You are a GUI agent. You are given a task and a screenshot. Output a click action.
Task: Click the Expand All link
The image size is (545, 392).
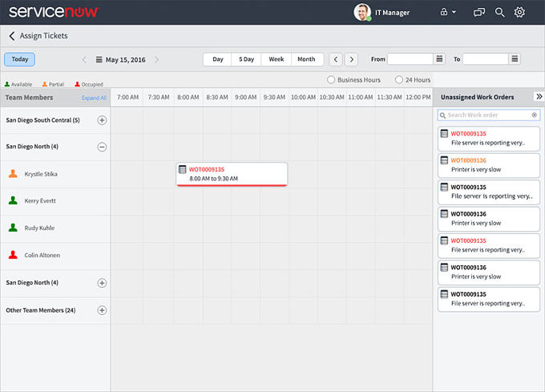click(94, 98)
